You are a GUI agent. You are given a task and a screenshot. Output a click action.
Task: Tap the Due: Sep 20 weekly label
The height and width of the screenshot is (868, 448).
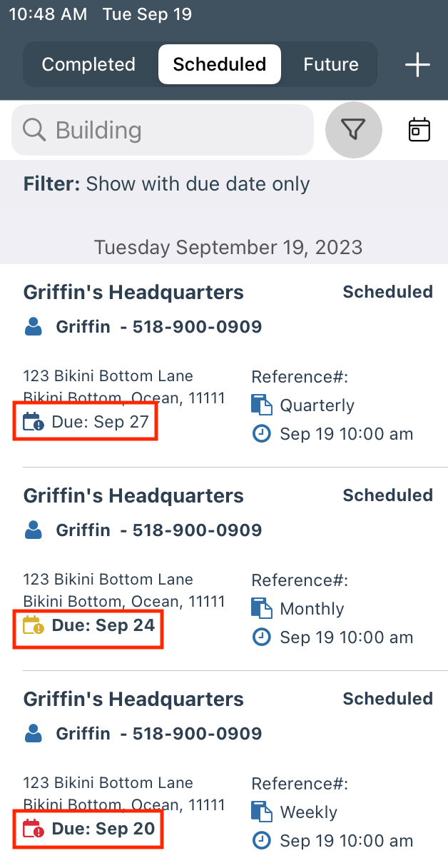tap(103, 829)
